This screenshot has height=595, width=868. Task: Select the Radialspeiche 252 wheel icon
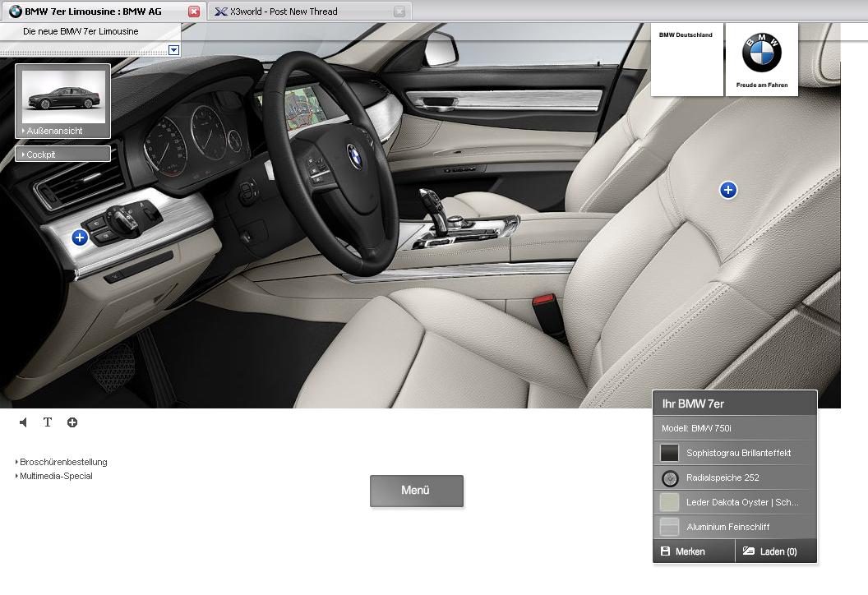click(x=670, y=477)
